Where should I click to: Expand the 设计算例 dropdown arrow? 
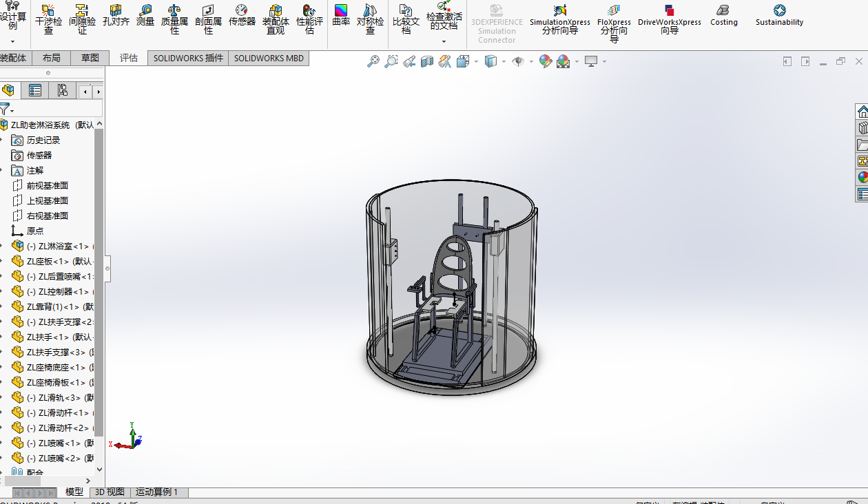[12, 41]
